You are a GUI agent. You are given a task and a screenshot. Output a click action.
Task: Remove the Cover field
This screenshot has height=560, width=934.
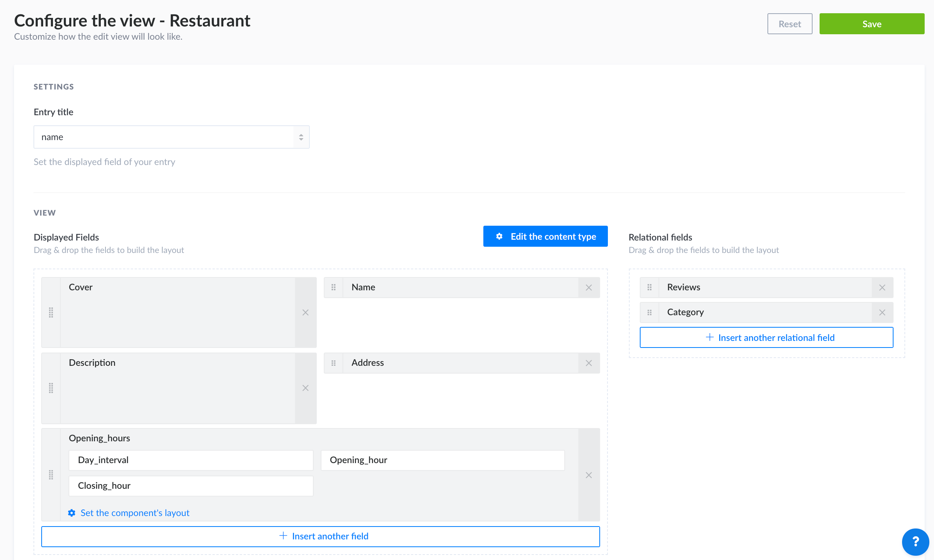306,312
